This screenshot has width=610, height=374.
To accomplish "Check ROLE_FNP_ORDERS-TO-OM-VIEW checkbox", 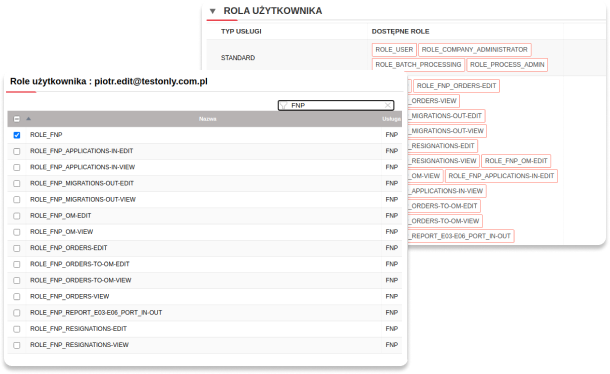I will 17,281.
